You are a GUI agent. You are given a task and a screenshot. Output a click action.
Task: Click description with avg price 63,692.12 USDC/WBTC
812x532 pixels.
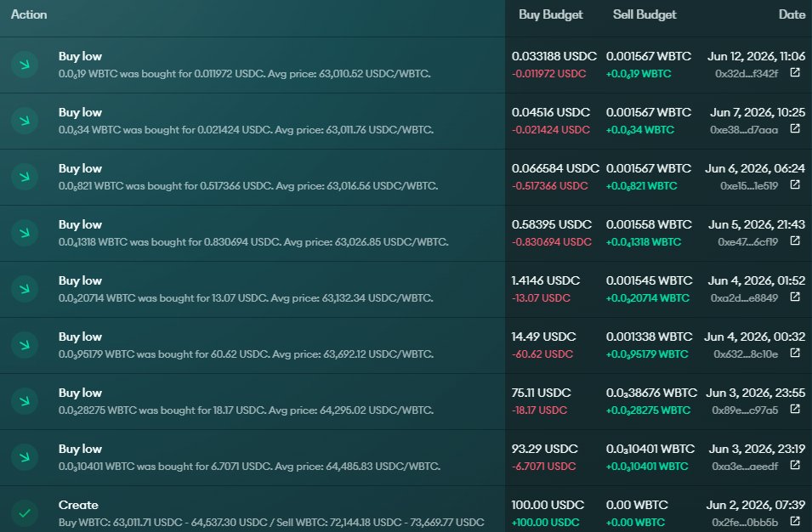click(x=246, y=354)
